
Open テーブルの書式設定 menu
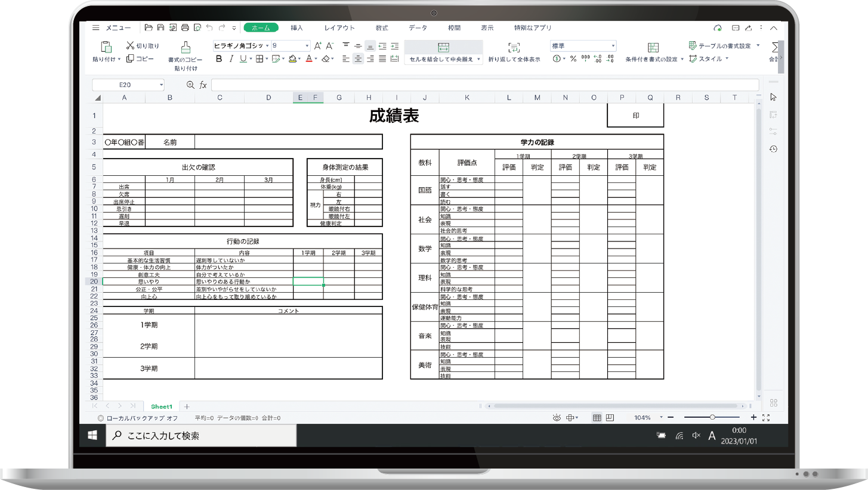coord(724,45)
